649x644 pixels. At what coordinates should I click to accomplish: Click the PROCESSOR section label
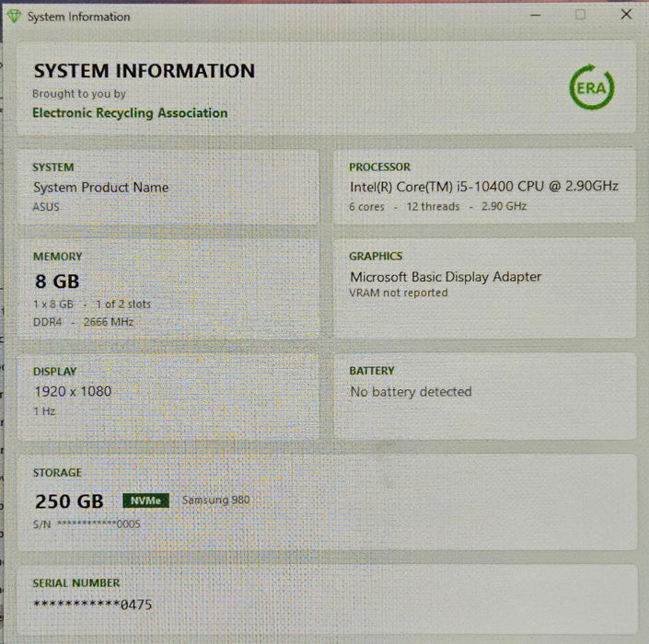point(379,167)
